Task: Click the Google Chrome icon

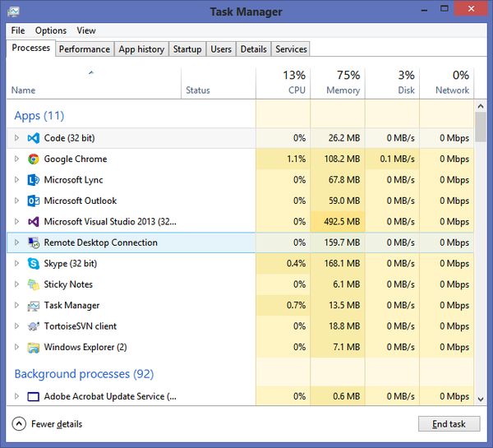Action: click(x=34, y=159)
